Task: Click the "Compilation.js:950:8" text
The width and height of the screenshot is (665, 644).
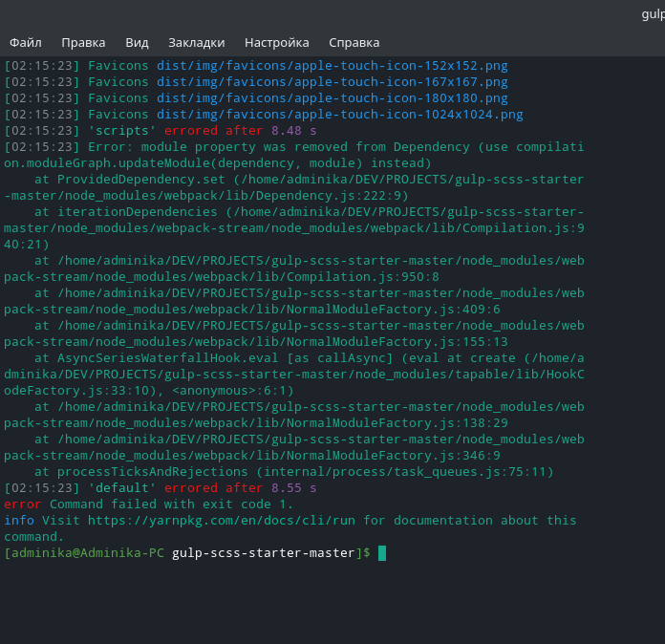Action: [x=363, y=276]
